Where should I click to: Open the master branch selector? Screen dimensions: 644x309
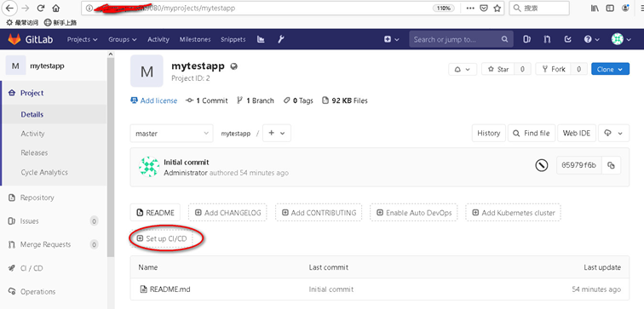tap(172, 134)
